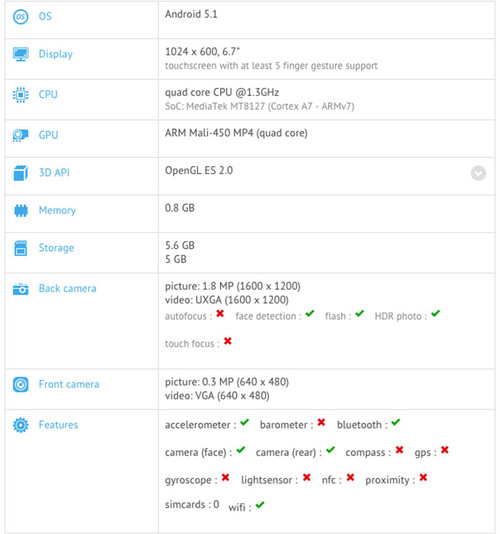Click the Memory RAM icon
This screenshot has width=500, height=534.
coord(20,210)
